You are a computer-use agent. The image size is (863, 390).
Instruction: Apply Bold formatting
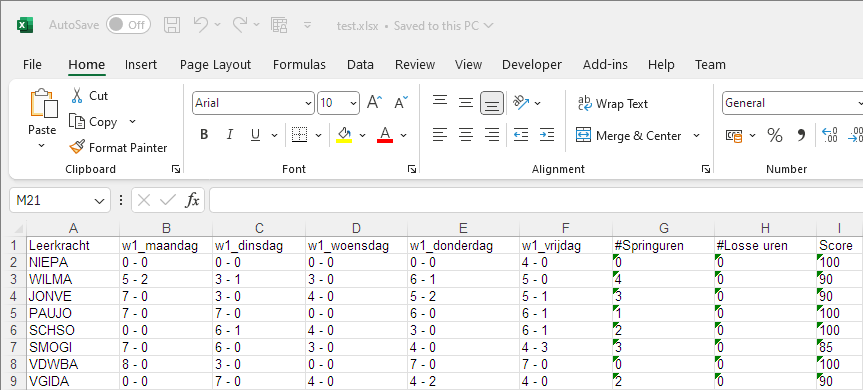pyautogui.click(x=204, y=135)
